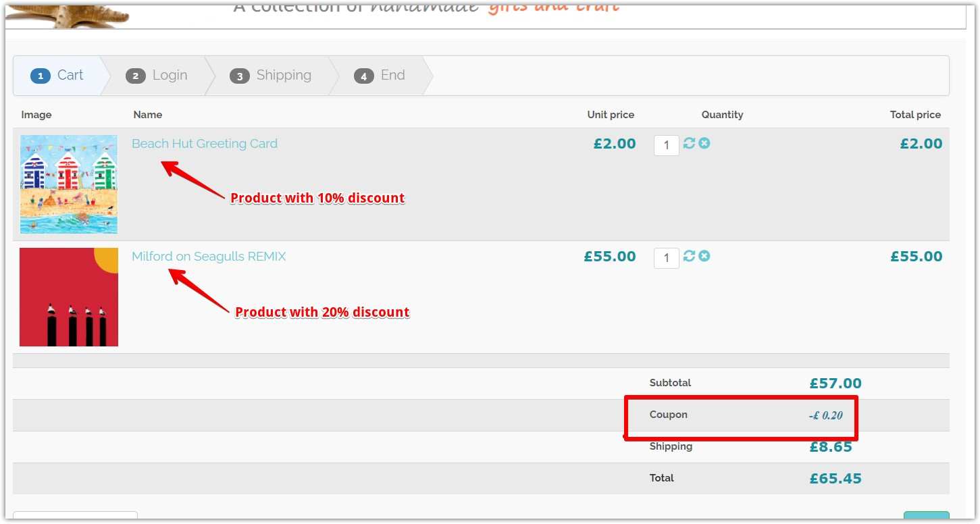The image size is (980, 524).
Task: Go to the Login step
Action: pos(169,76)
